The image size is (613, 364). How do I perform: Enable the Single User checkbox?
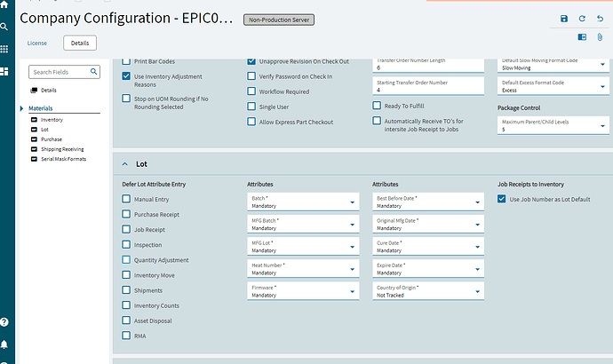pos(251,107)
